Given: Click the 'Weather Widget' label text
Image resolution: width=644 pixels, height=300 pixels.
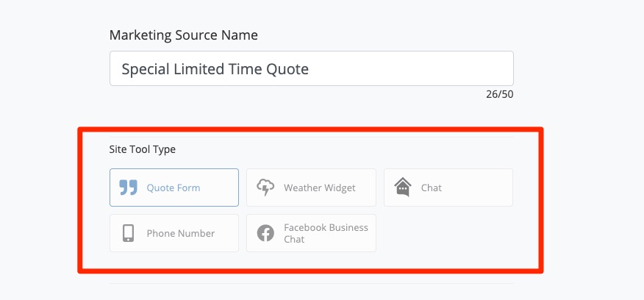Looking at the screenshot, I should [x=320, y=187].
